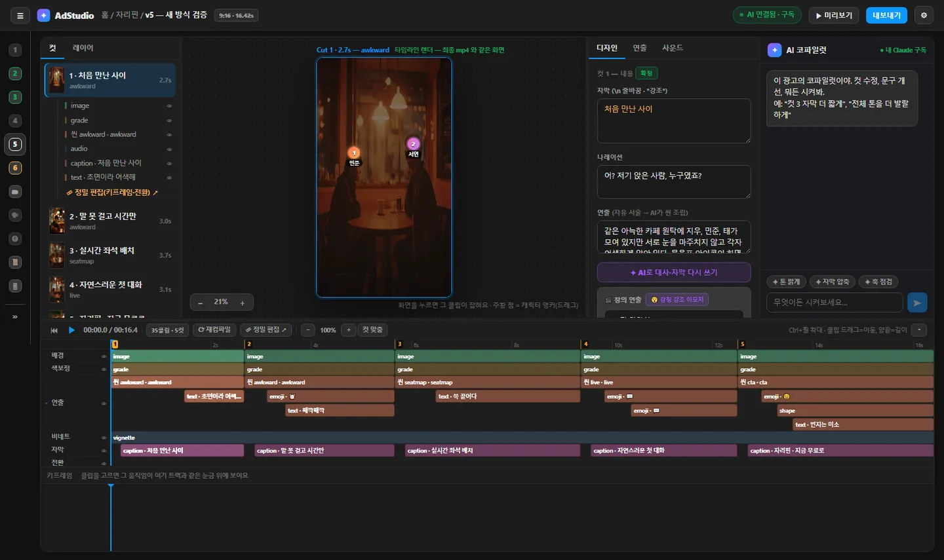The width and height of the screenshot is (944, 560).
Task: Zoom out the preview canvas
Action: coord(201,303)
